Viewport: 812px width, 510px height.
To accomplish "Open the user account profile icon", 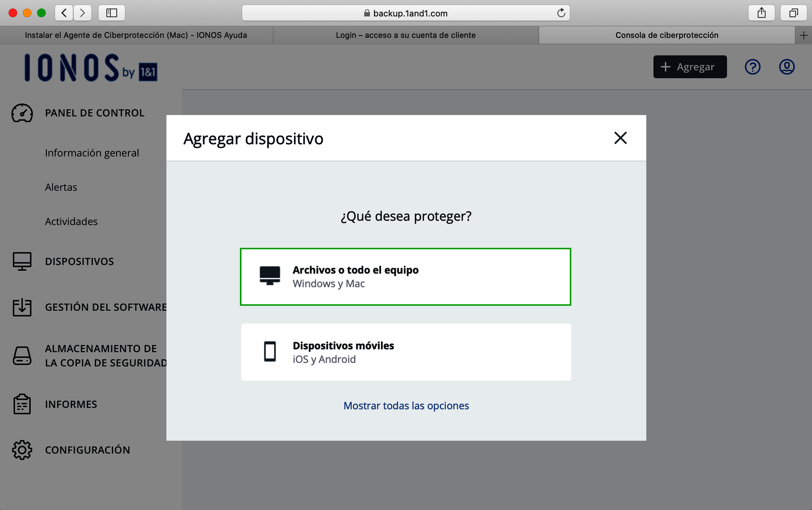I will pos(787,67).
